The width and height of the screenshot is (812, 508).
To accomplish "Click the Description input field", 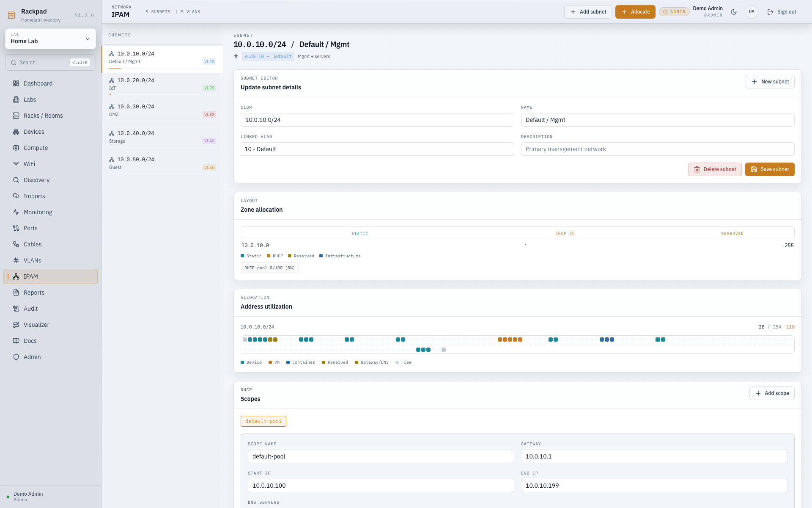I will (x=658, y=149).
